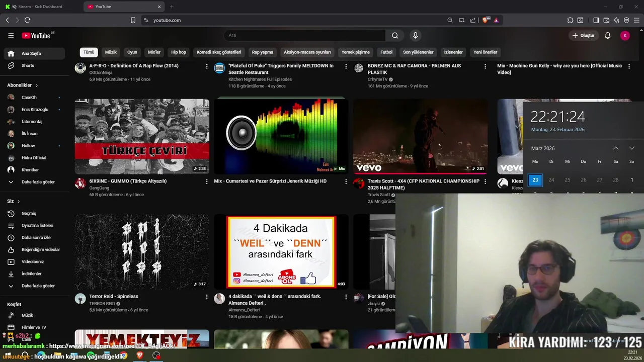Switch to Stream - Kick Dashboard tab

[40, 7]
